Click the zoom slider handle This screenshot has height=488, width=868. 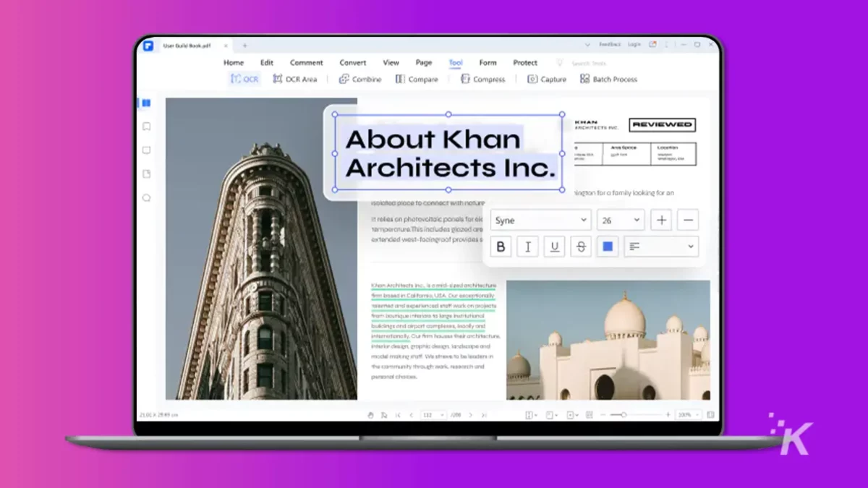624,415
